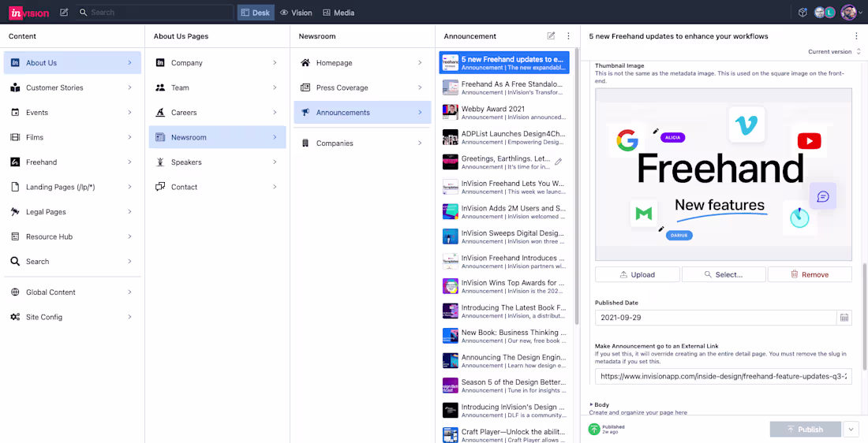Open Freehand As A Free Standalone announcement
The width and height of the screenshot is (868, 443).
click(x=505, y=87)
